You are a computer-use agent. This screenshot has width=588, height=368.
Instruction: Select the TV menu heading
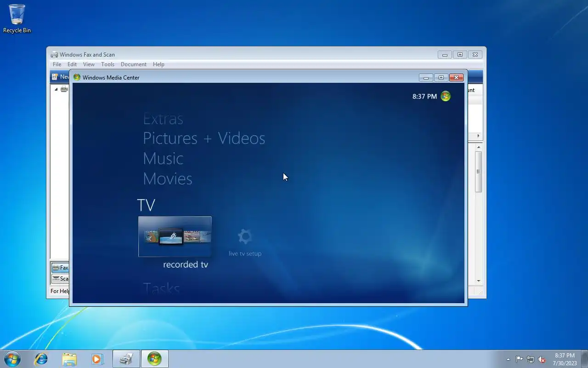[146, 205]
